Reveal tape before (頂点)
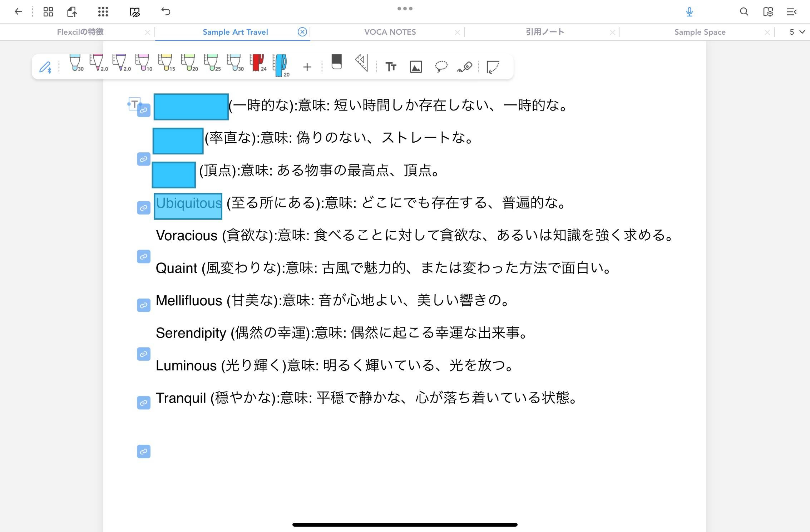810x532 pixels. 174,175
